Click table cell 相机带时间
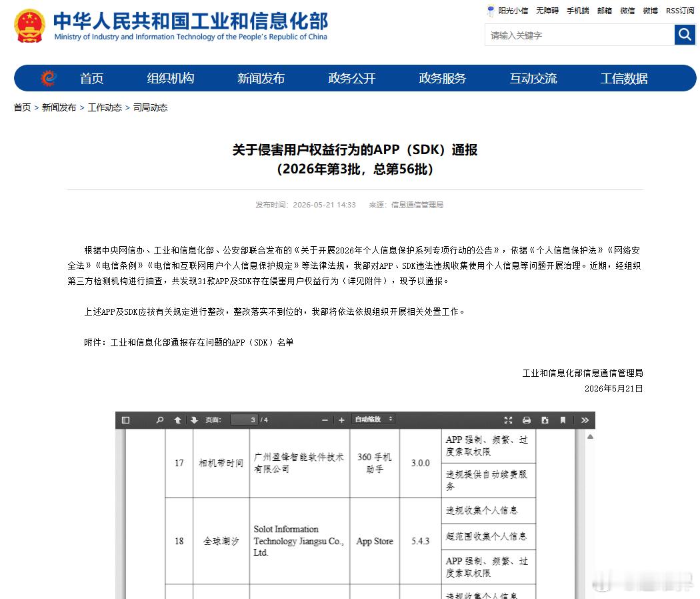Image resolution: width=700 pixels, height=599 pixels. [x=221, y=463]
